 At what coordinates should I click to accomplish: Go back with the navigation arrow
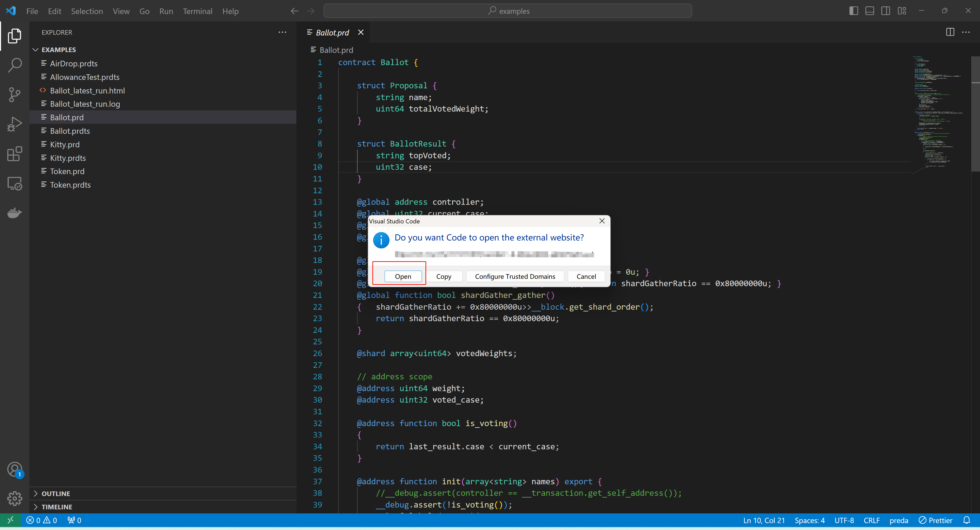coord(295,11)
